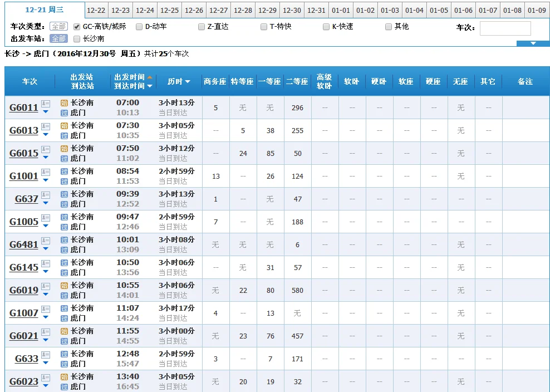Expand the dropdown arrow under G6011
Screen dimensions: 550x392
(46, 111)
